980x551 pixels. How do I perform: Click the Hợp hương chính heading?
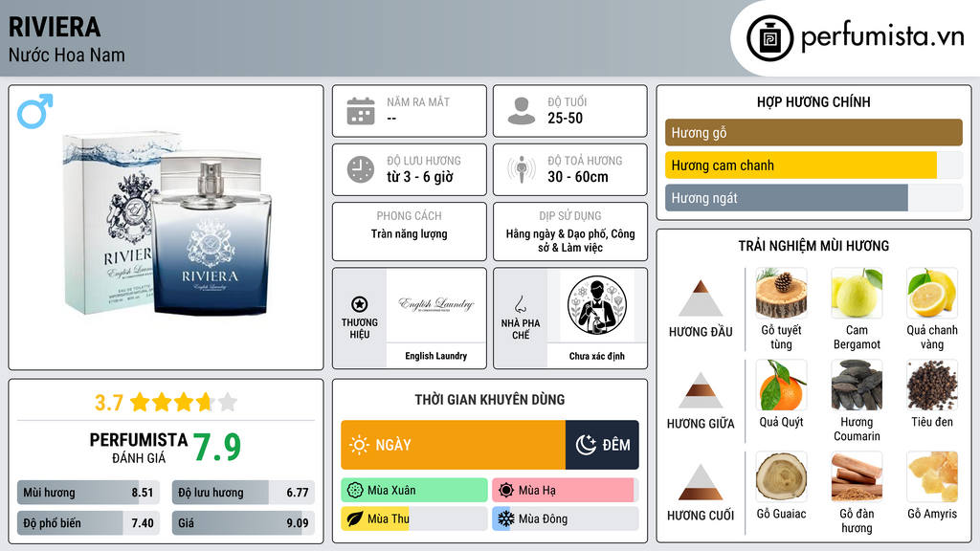click(x=813, y=101)
